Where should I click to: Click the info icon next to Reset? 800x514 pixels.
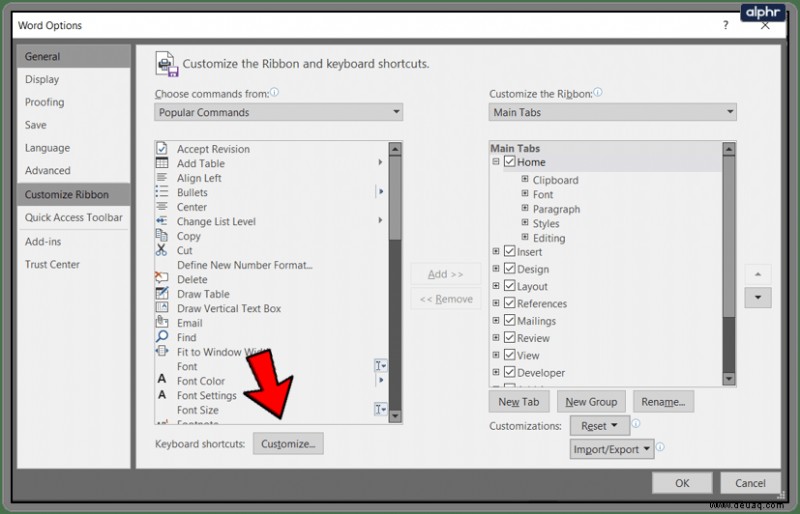(636, 424)
